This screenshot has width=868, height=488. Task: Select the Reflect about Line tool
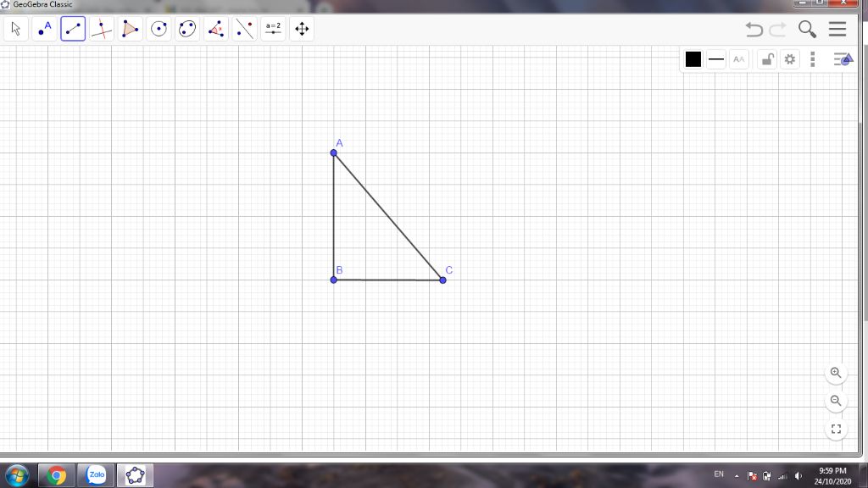(x=245, y=29)
